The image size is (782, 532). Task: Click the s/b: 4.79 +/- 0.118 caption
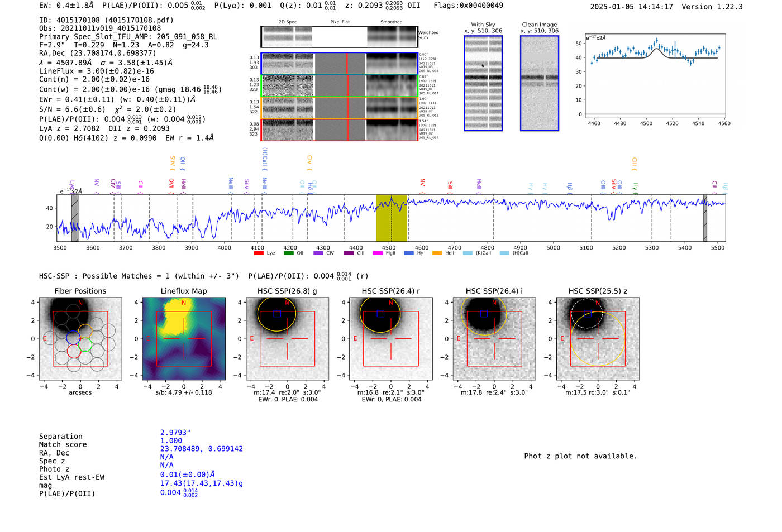[184, 392]
